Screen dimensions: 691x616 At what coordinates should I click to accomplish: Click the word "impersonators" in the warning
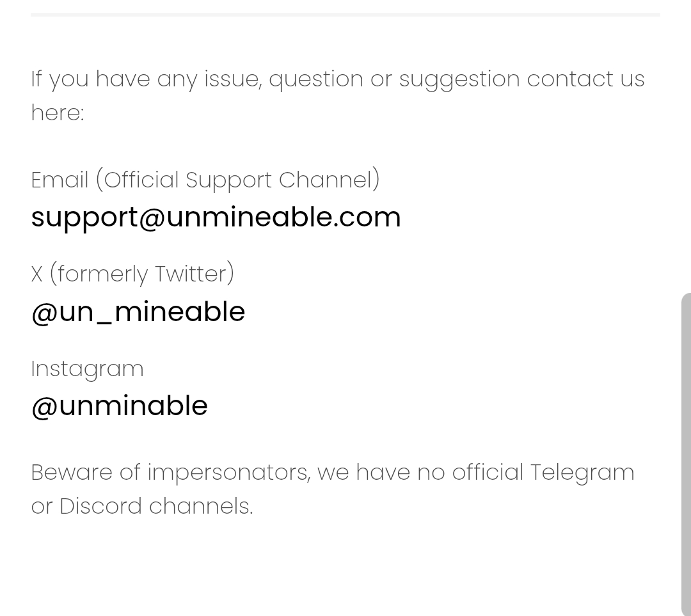tap(228, 473)
